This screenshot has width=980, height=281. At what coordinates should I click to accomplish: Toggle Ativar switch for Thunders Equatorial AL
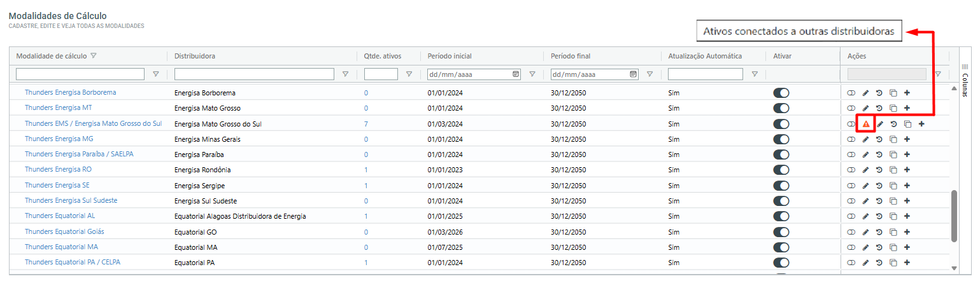click(x=781, y=216)
